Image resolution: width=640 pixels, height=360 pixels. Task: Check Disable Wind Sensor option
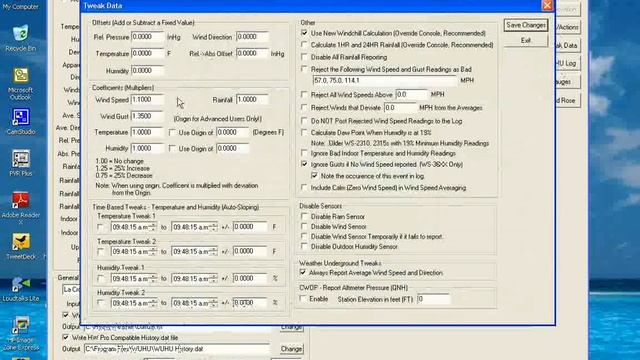pos(304,226)
